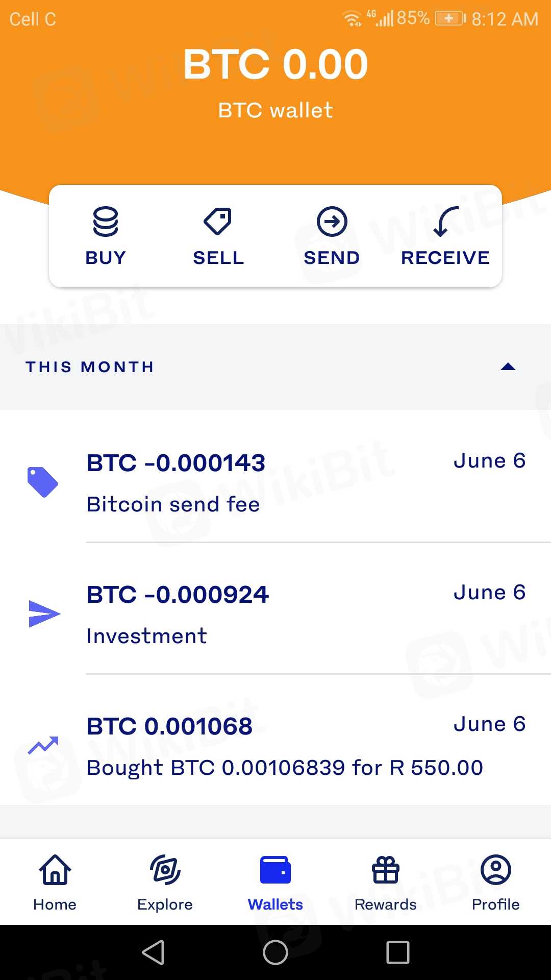551x980 pixels.
Task: Tap the Android home circle button
Action: coord(275,952)
